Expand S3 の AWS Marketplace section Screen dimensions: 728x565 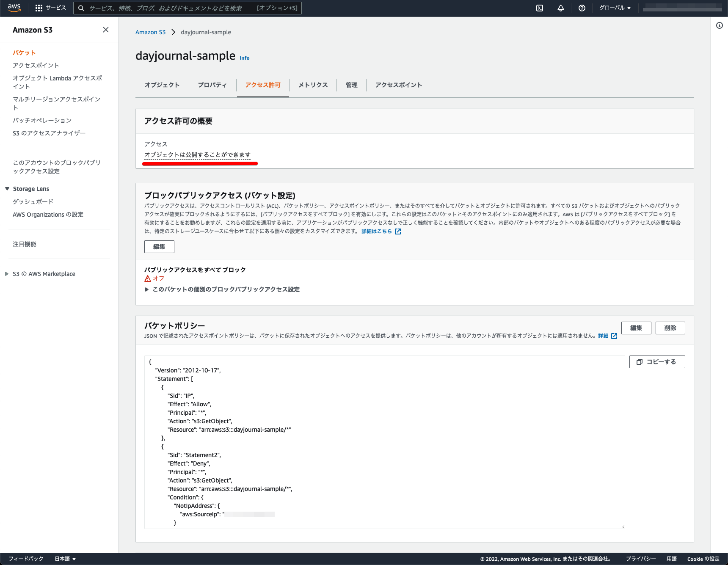[x=7, y=274]
